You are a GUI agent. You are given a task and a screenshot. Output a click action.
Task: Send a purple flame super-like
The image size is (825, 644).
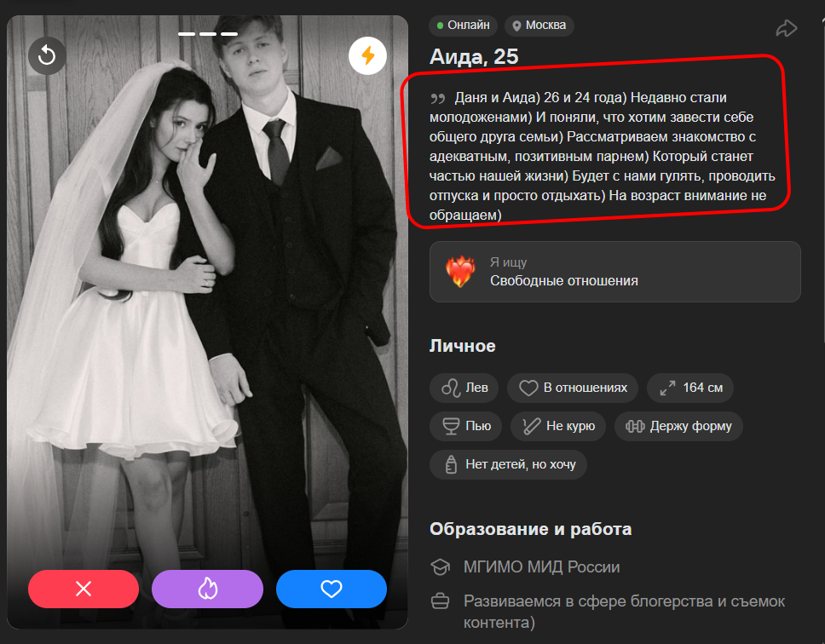[207, 589]
